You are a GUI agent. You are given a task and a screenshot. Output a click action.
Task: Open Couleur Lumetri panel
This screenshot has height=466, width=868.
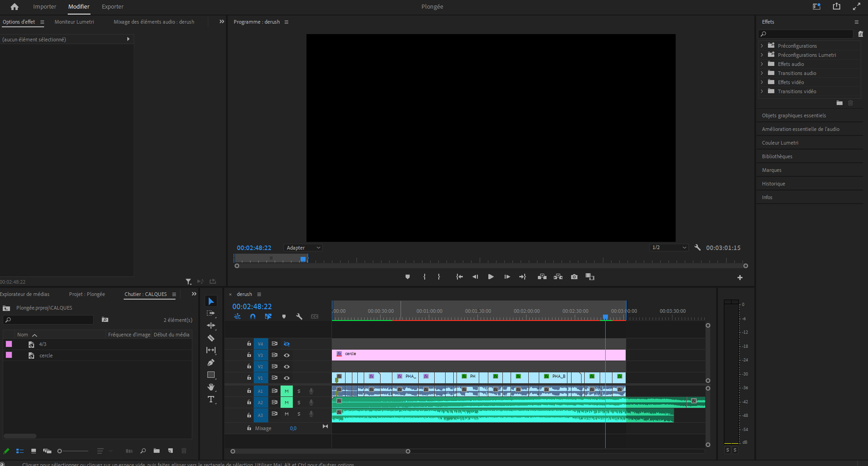click(x=780, y=143)
